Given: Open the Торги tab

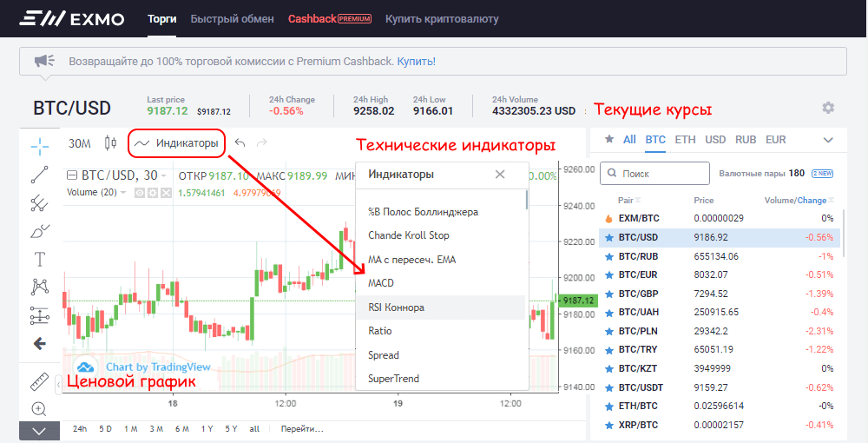Looking at the screenshot, I should pyautogui.click(x=162, y=19).
